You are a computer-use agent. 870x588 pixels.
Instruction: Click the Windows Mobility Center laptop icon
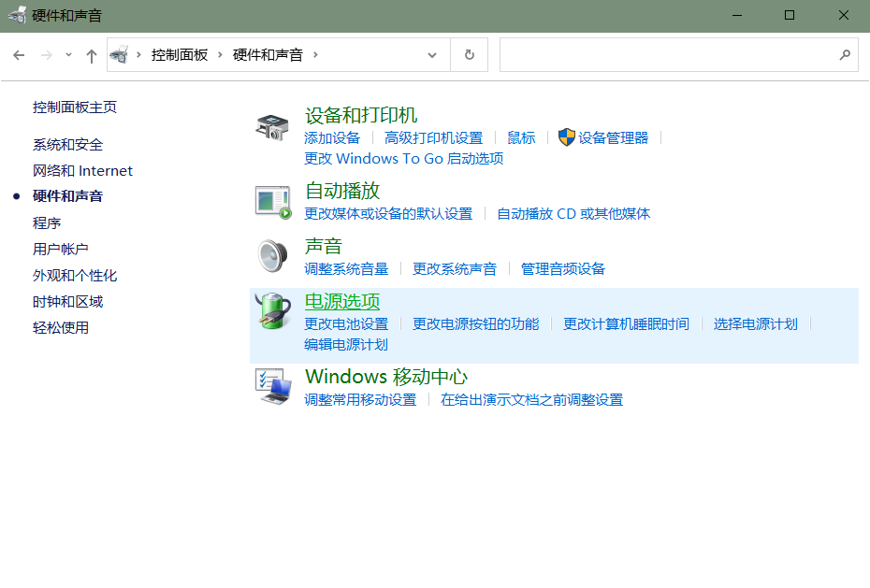(273, 386)
